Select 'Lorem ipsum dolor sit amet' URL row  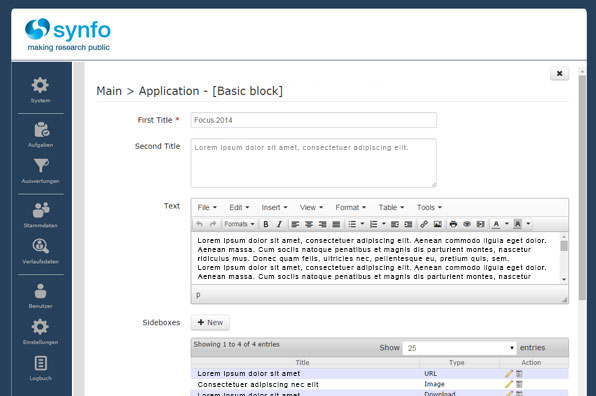pos(380,374)
